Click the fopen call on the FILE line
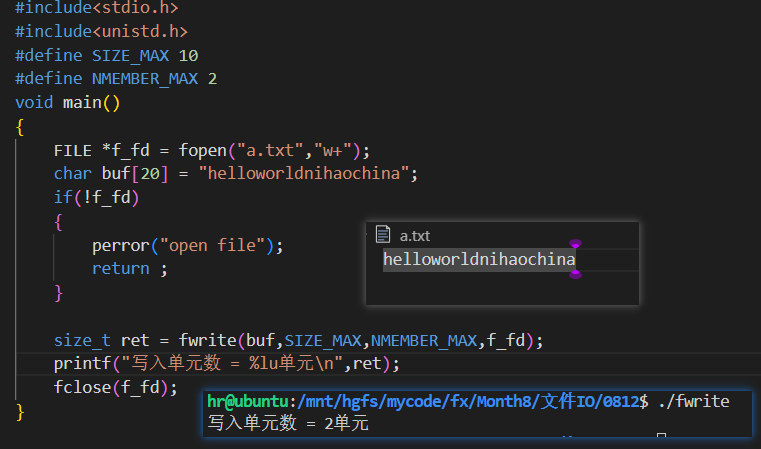Screen dimensions: 761x449 click(x=274, y=150)
